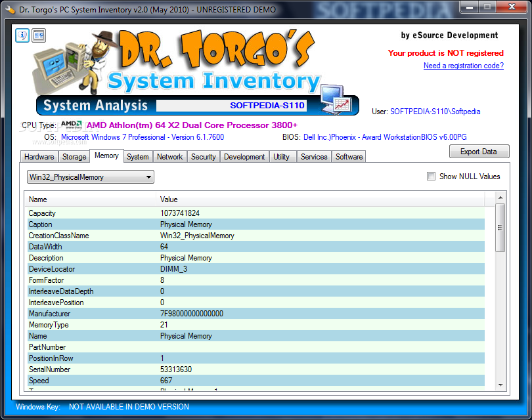Viewport: 532px width, 420px height.
Task: Click the SOFTPEDIA-S110 computer name field
Action: [231, 106]
